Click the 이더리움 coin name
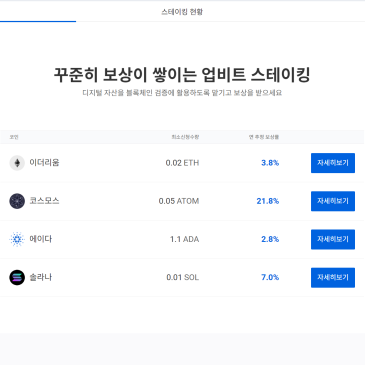 pos(44,163)
